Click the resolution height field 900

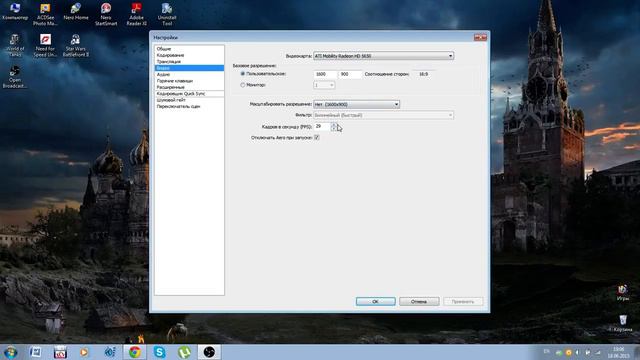tap(350, 74)
